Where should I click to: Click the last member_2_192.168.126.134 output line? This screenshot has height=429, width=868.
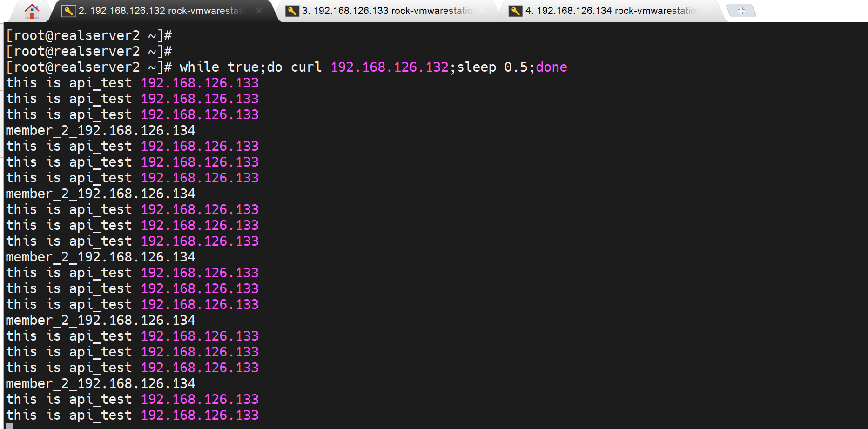101,384
